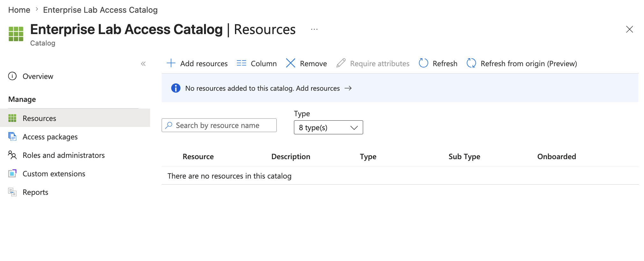
Task: Collapse the left navigation with the double chevron
Action: [x=143, y=64]
